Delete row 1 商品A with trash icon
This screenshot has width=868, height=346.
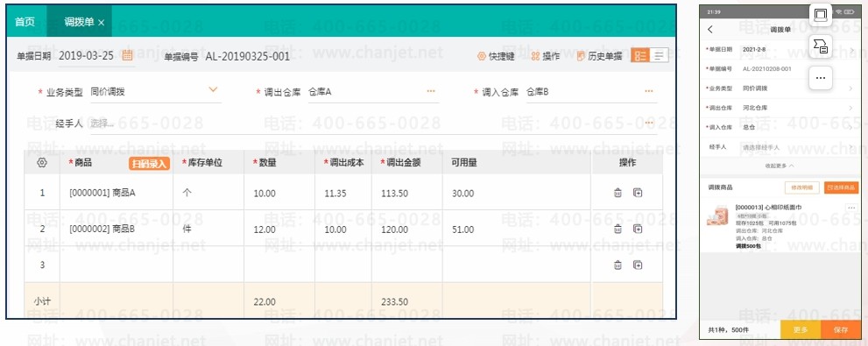click(x=617, y=193)
